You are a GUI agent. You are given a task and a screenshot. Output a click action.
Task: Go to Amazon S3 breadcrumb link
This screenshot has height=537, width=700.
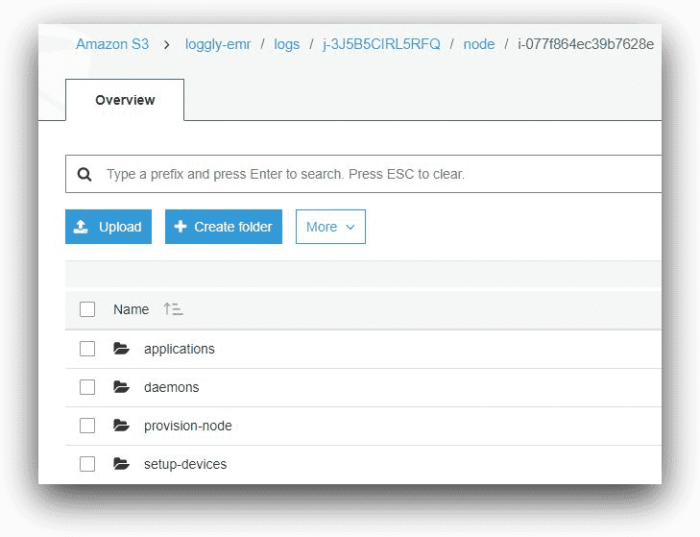(x=112, y=44)
